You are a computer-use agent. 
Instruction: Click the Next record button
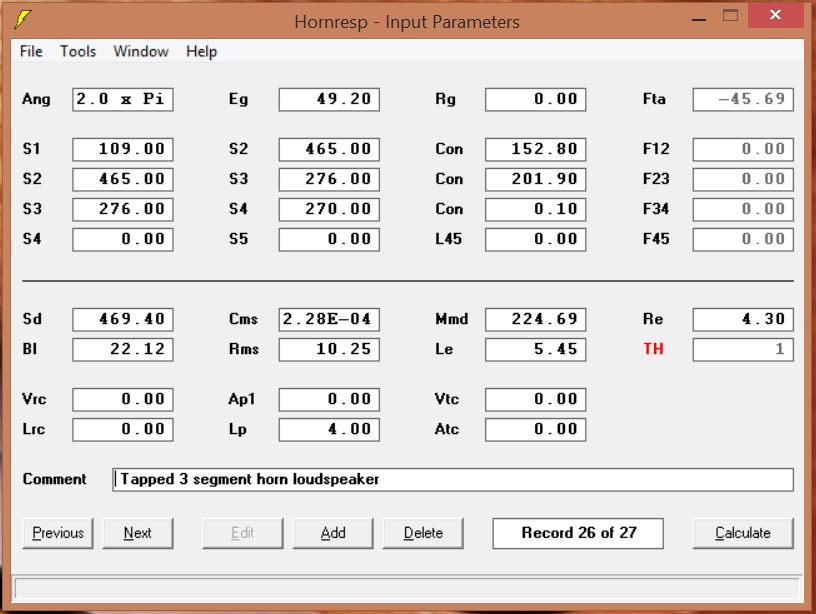coord(138,533)
